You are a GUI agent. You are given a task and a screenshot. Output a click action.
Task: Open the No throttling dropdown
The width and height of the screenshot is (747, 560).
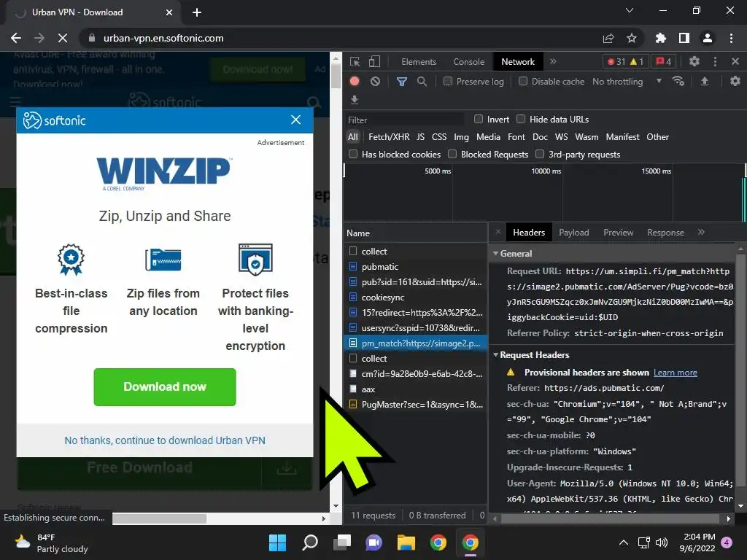point(627,82)
